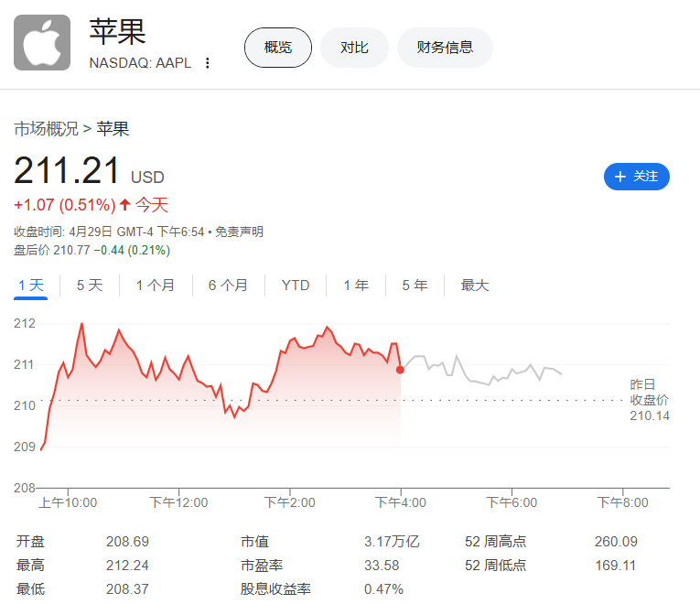700x604 pixels.
Task: Switch to the 对比 compare tab
Action: tap(354, 48)
